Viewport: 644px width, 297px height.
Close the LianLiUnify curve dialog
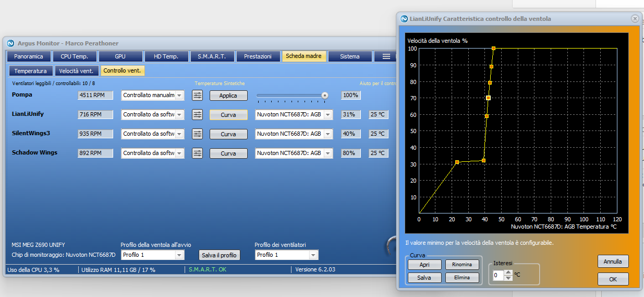pos(635,19)
